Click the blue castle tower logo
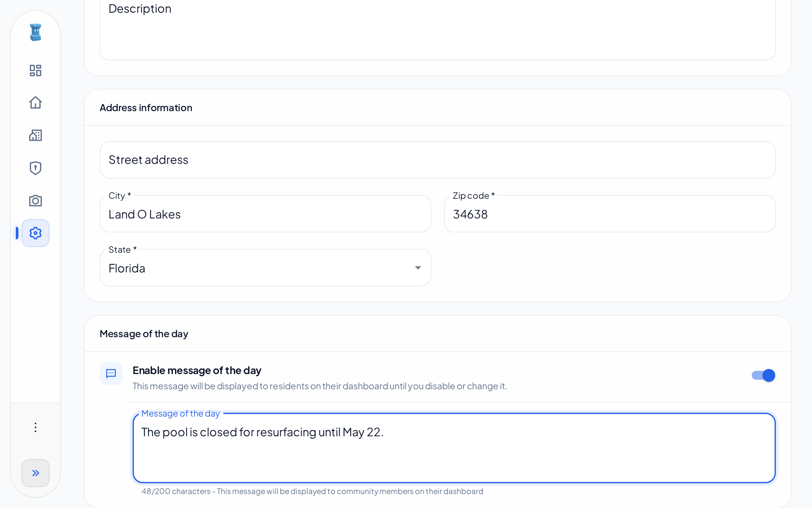Screen dimensions: 812x508 [x=35, y=32]
